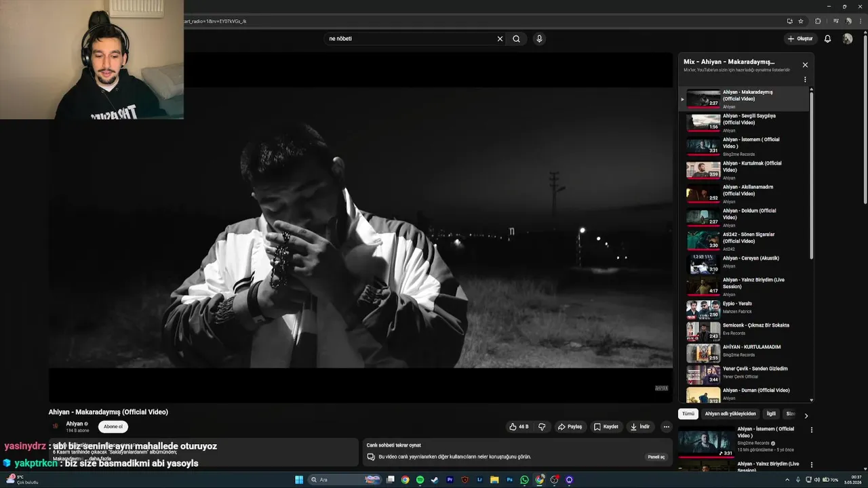This screenshot has width=868, height=488.
Task: Open Steam from taskbar
Action: [x=435, y=480]
